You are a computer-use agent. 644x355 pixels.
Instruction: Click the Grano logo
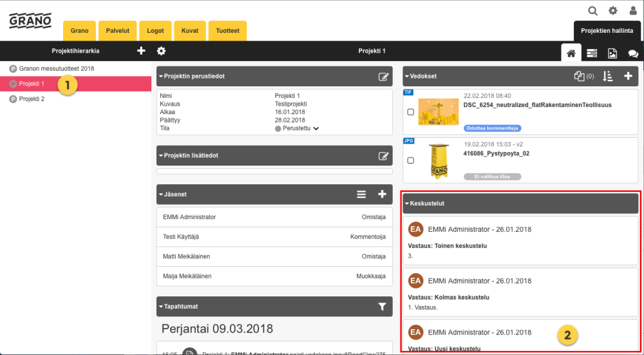[30, 21]
